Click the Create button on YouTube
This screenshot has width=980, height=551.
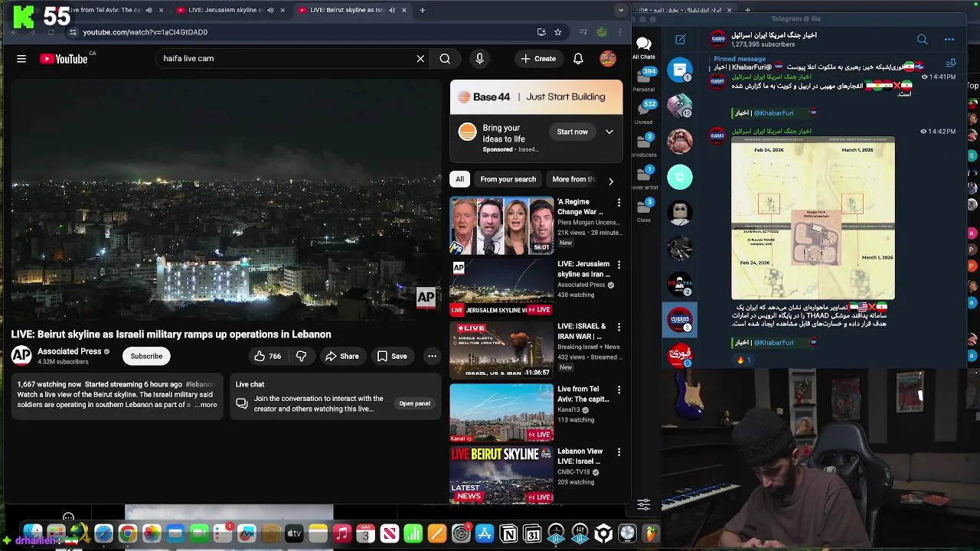(x=538, y=58)
